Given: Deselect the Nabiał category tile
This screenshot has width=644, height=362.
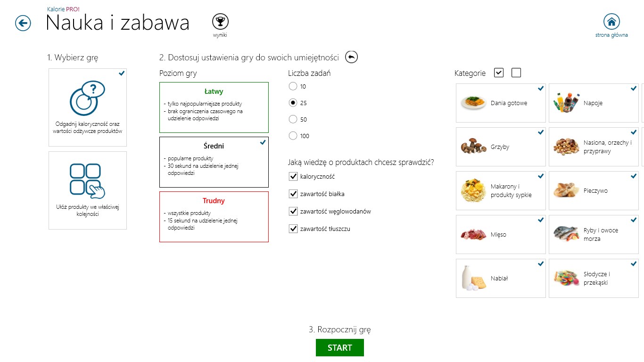Looking at the screenshot, I should click(501, 279).
